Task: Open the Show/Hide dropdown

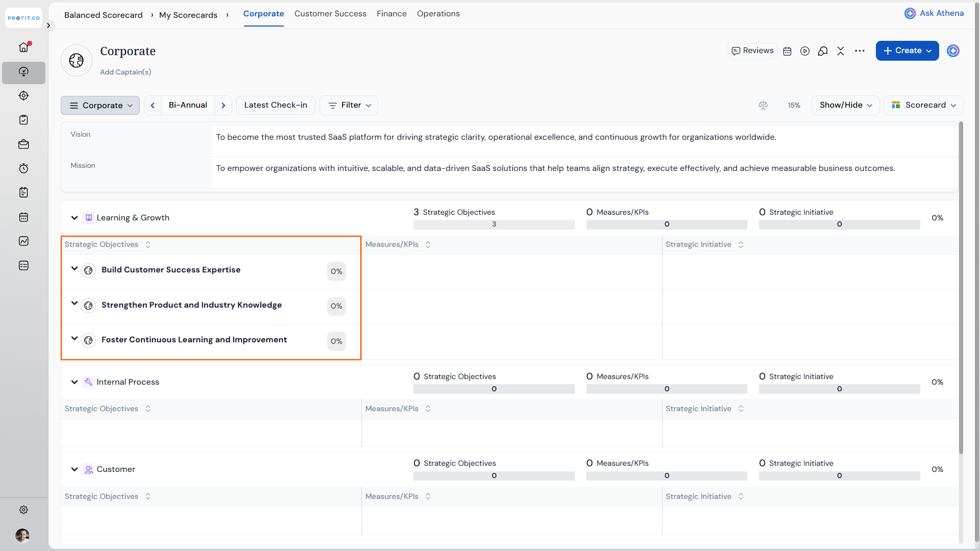Action: 845,105
